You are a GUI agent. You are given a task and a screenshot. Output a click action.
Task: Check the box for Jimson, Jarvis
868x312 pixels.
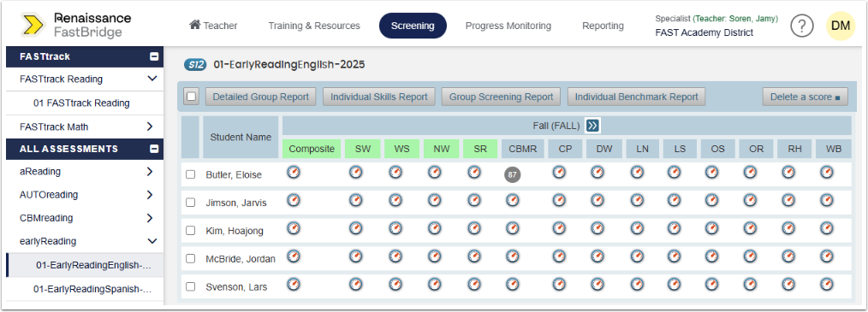tap(190, 203)
